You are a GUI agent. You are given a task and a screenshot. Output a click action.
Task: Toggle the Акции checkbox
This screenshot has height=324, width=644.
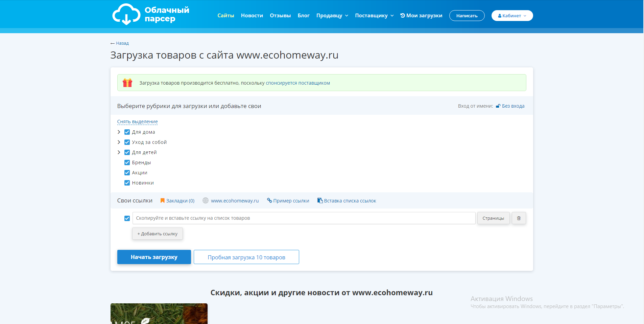pyautogui.click(x=127, y=173)
